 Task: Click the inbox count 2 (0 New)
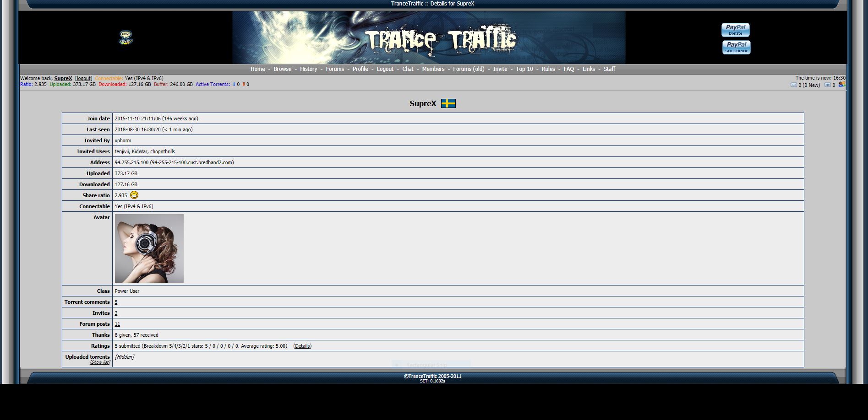(809, 85)
